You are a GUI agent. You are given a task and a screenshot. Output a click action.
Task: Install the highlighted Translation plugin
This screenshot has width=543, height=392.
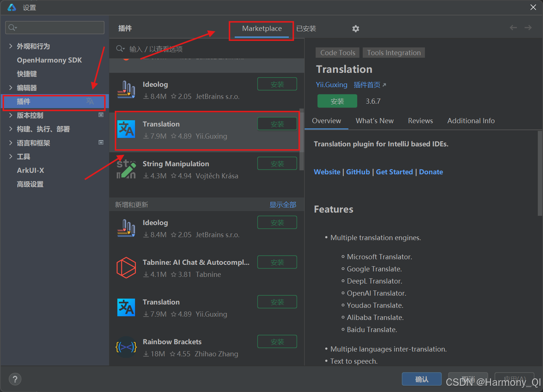coord(277,124)
